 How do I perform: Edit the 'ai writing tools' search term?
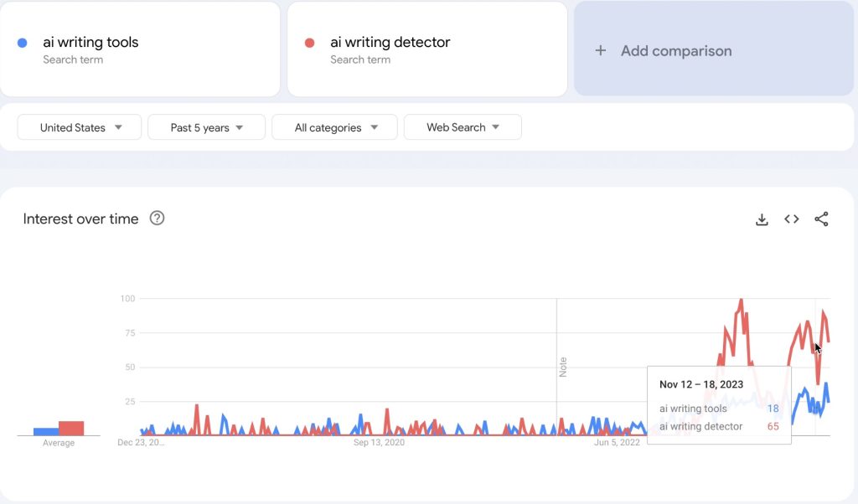tap(90, 42)
